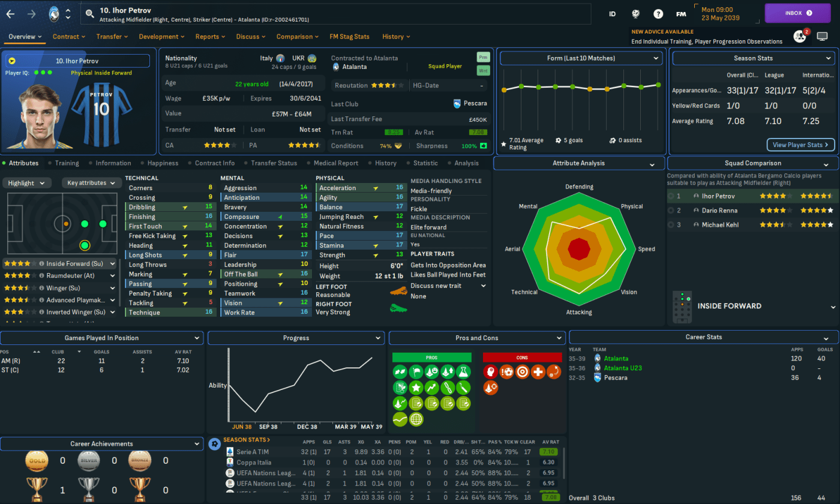This screenshot has width=840, height=504.
Task: Toggle the Wnt wanted indicator
Action: click(x=483, y=71)
